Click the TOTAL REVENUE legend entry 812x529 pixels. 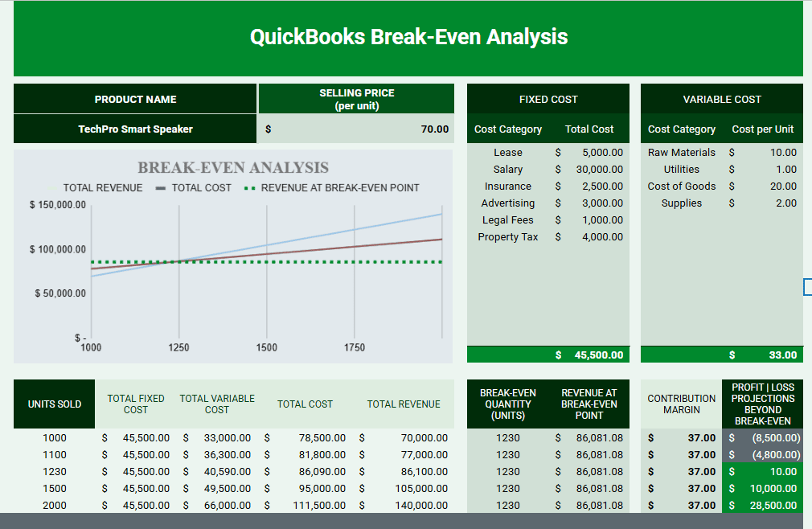click(96, 188)
